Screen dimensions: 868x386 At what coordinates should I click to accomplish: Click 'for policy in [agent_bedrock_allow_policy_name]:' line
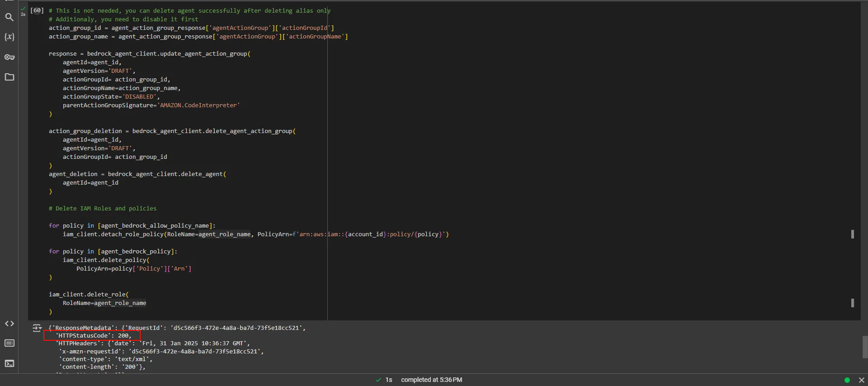pos(132,225)
